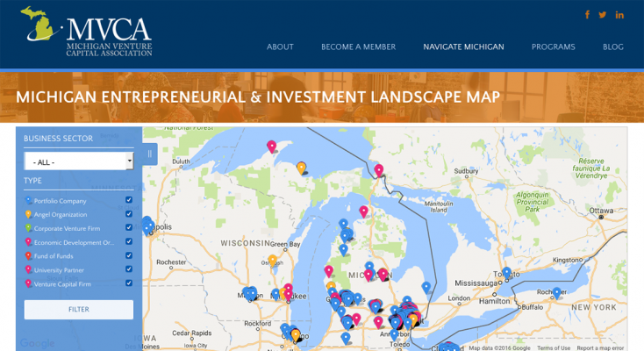Image resolution: width=644 pixels, height=351 pixels.
Task: Go to the Blog page
Action: [x=612, y=47]
